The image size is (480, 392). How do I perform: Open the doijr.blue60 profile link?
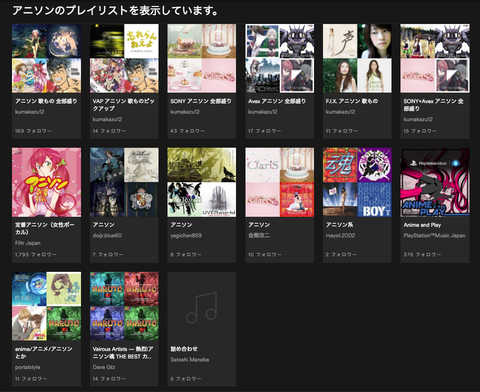tap(107, 235)
